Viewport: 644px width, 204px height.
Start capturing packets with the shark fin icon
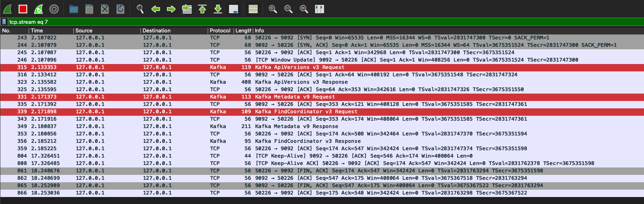click(x=7, y=9)
